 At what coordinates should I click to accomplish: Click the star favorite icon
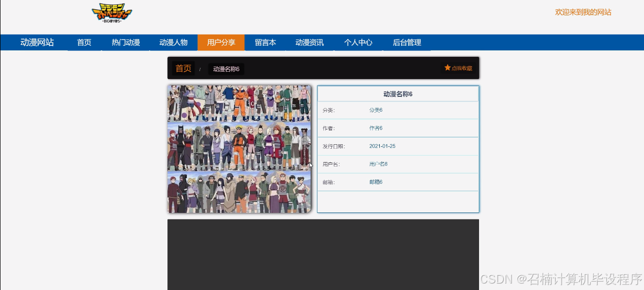pyautogui.click(x=447, y=68)
